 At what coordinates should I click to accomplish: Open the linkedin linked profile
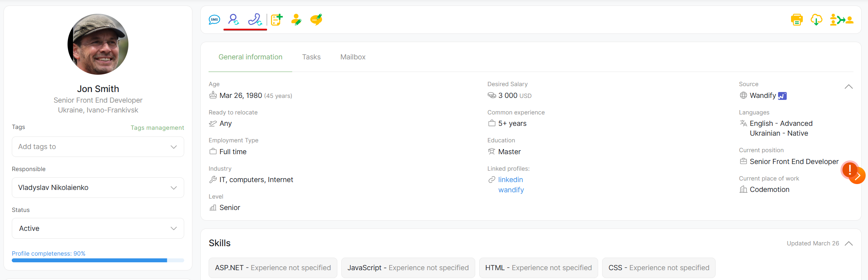[510, 180]
